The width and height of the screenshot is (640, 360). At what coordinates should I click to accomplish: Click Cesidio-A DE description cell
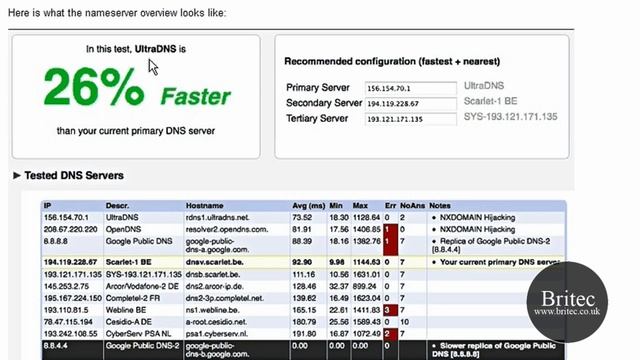129,322
